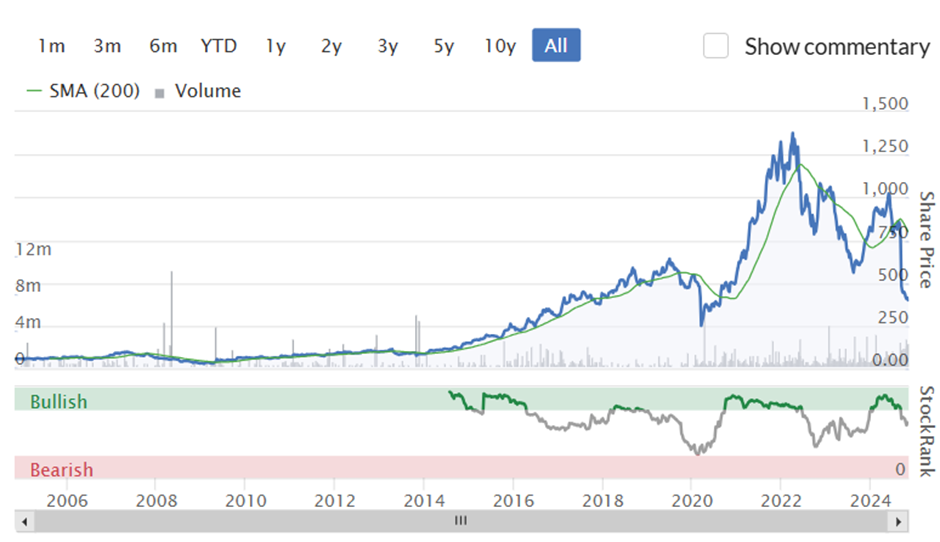Viewport: 940px width, 542px height.
Task: Click the 12m volume axis label
Action: coord(34,249)
